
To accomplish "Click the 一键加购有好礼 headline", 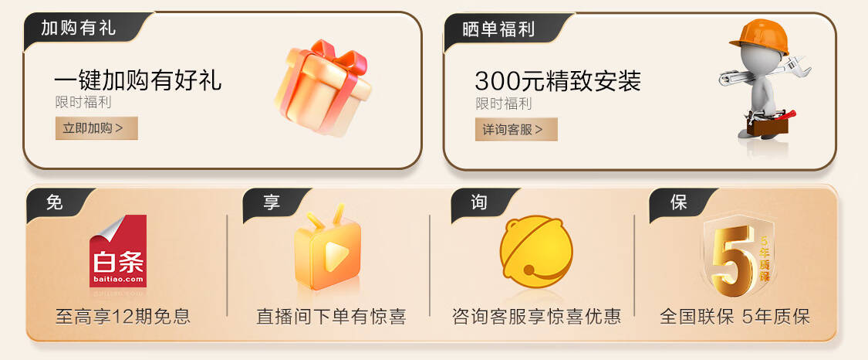I will pyautogui.click(x=138, y=80).
